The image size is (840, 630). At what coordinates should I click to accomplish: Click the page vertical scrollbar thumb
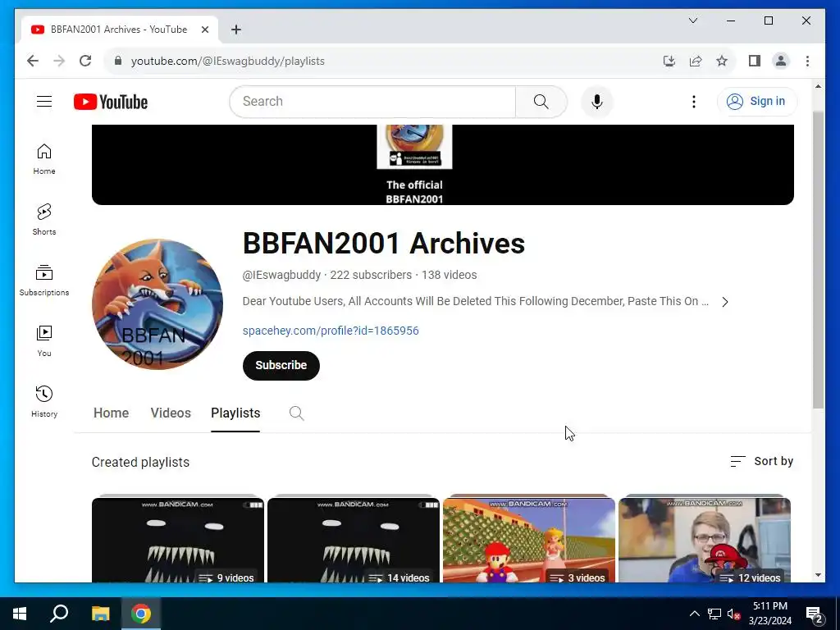pos(818,260)
